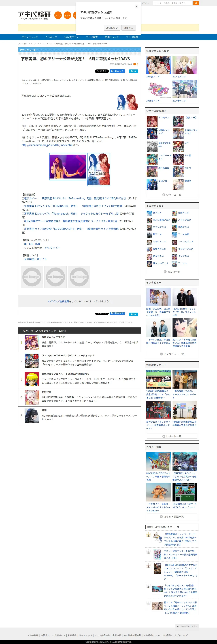The width and height of the screenshot is (217, 644).
Task: Click the orange search icon button
Action: click(196, 3)
